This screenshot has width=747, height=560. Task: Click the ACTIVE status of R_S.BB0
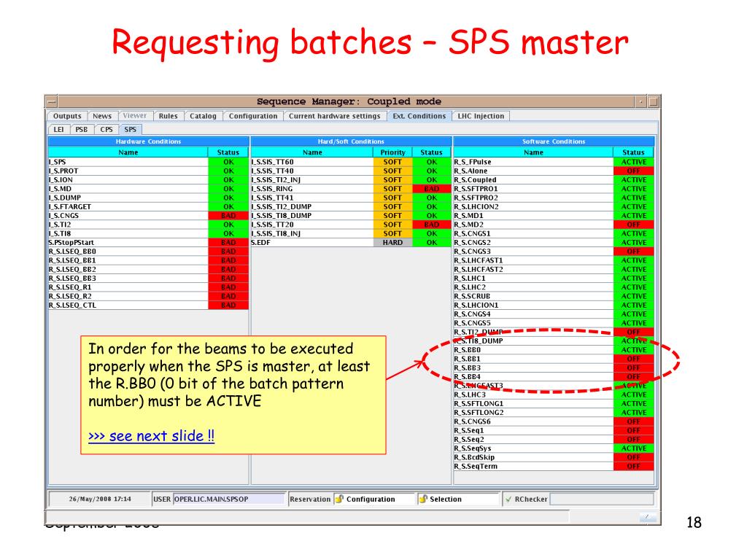pyautogui.click(x=634, y=350)
